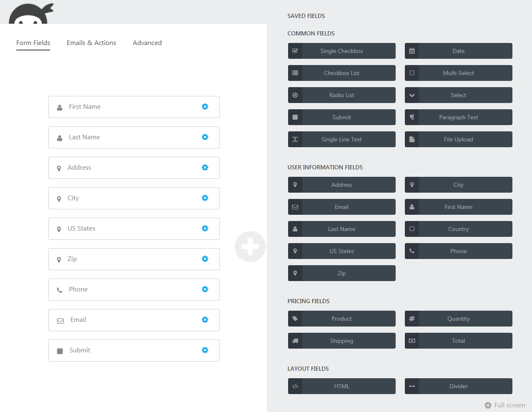Add a Select dropdown field
Image resolution: width=532 pixels, height=412 pixels.
point(458,95)
